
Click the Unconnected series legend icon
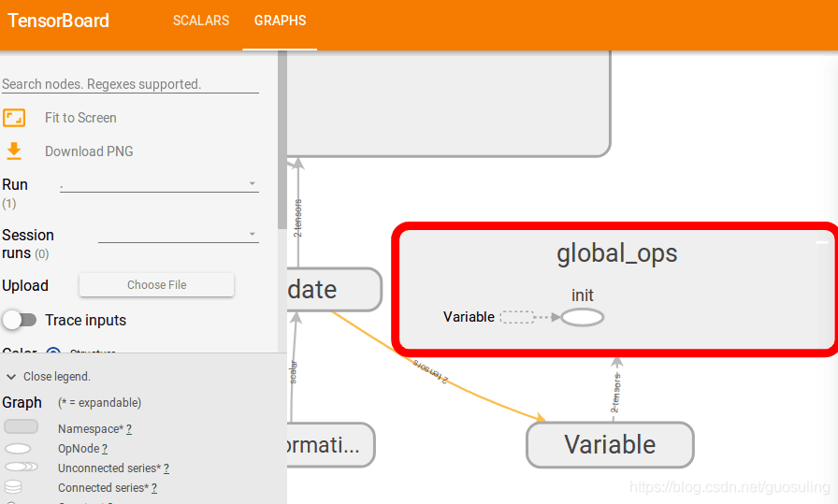click(22, 467)
